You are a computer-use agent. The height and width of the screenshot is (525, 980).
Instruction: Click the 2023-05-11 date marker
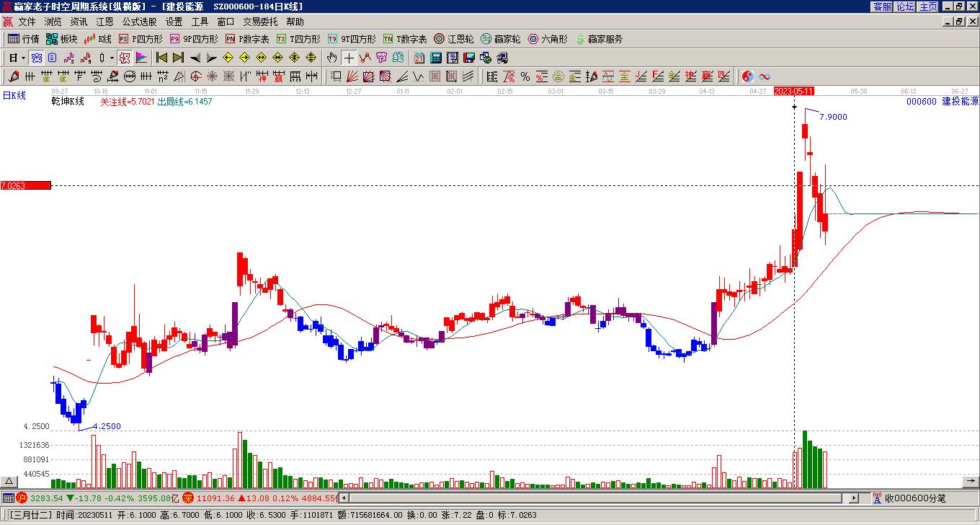[x=794, y=91]
